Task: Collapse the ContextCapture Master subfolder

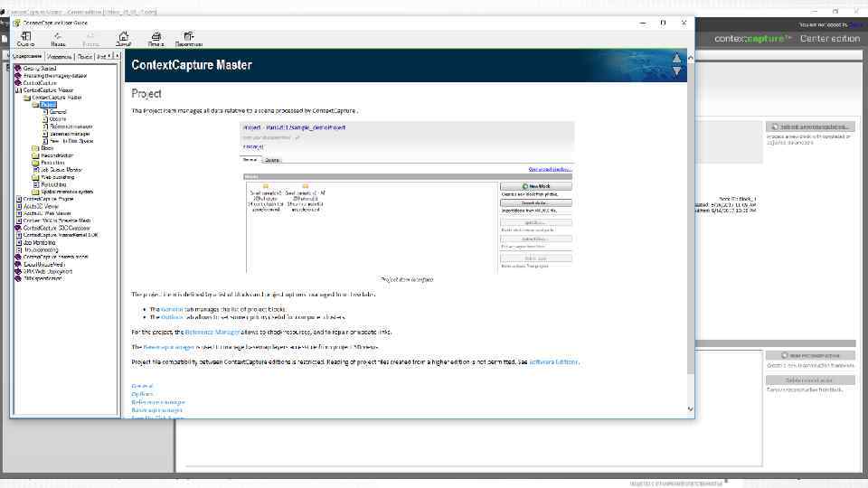Action: [x=26, y=98]
